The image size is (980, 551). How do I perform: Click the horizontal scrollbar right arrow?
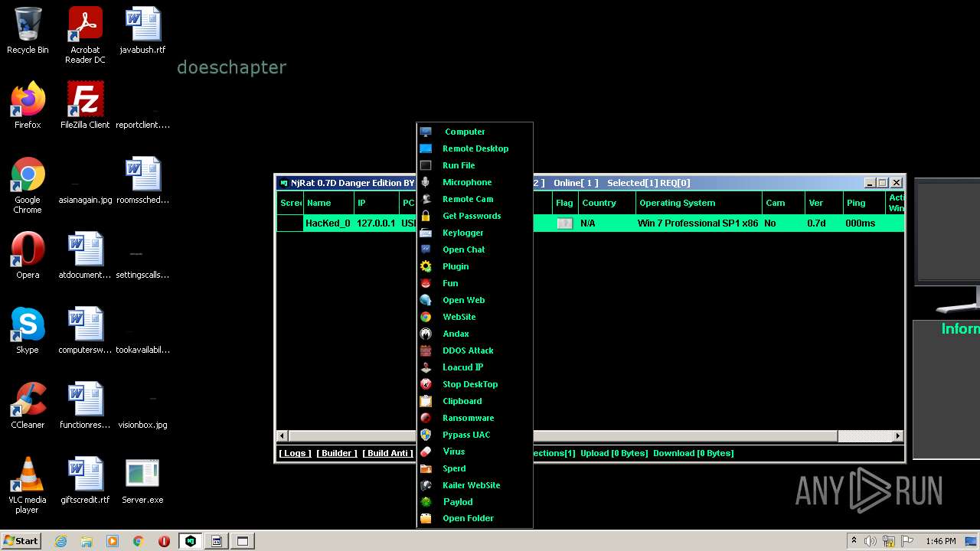pyautogui.click(x=897, y=436)
